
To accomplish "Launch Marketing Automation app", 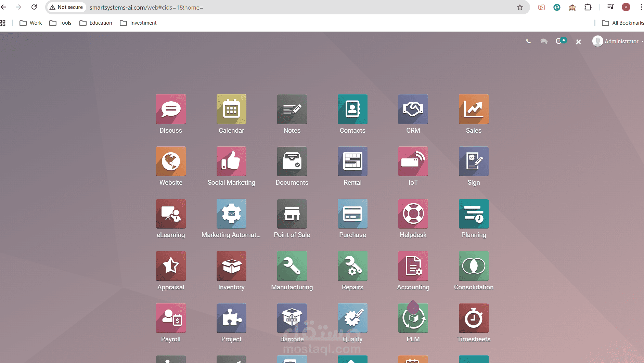I will coord(231,214).
